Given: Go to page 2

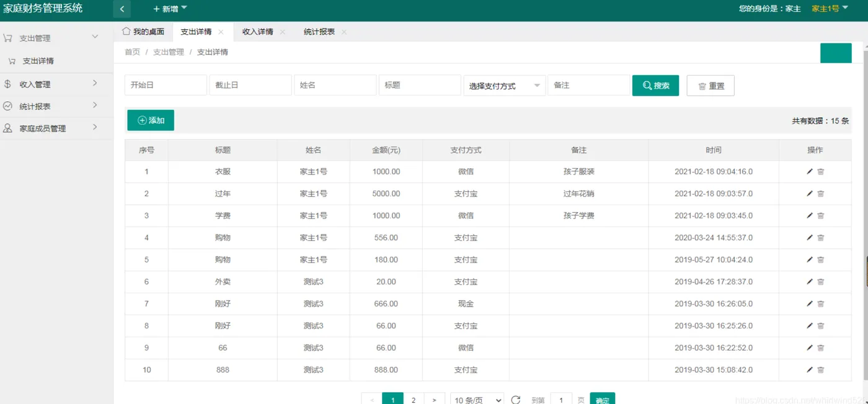Looking at the screenshot, I should tap(414, 400).
